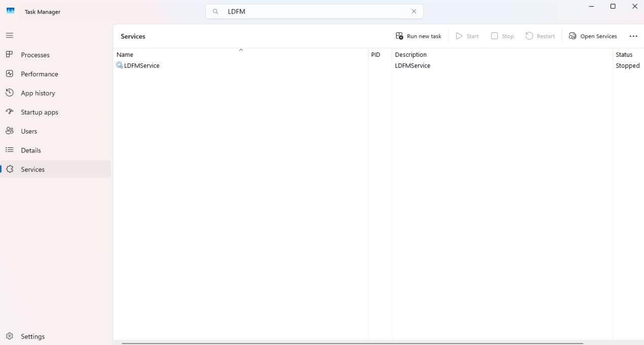
Task: Open the Details page list icon
Action: pyautogui.click(x=9, y=150)
